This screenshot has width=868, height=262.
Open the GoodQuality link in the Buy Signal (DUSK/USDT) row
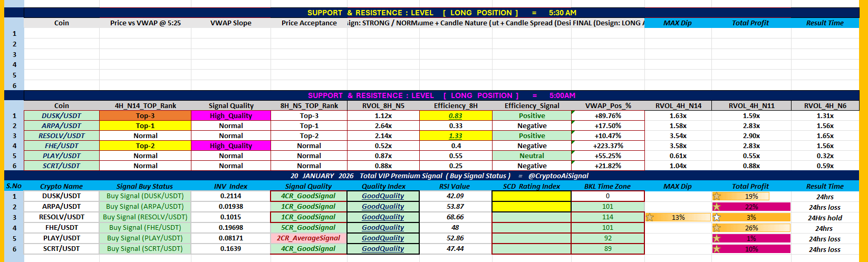[x=383, y=196]
